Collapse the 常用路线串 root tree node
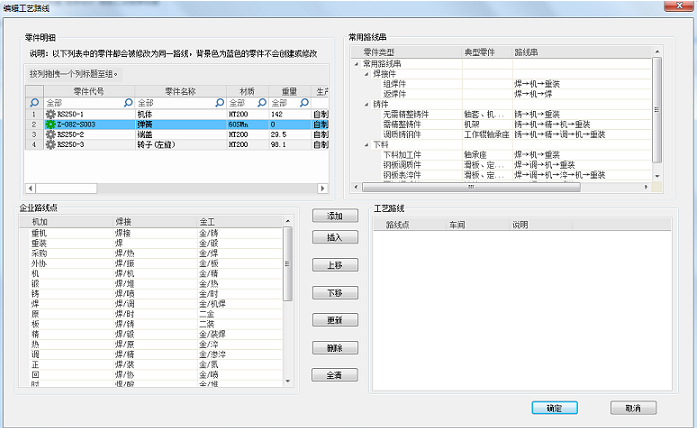This screenshot has width=697, height=428. click(357, 64)
